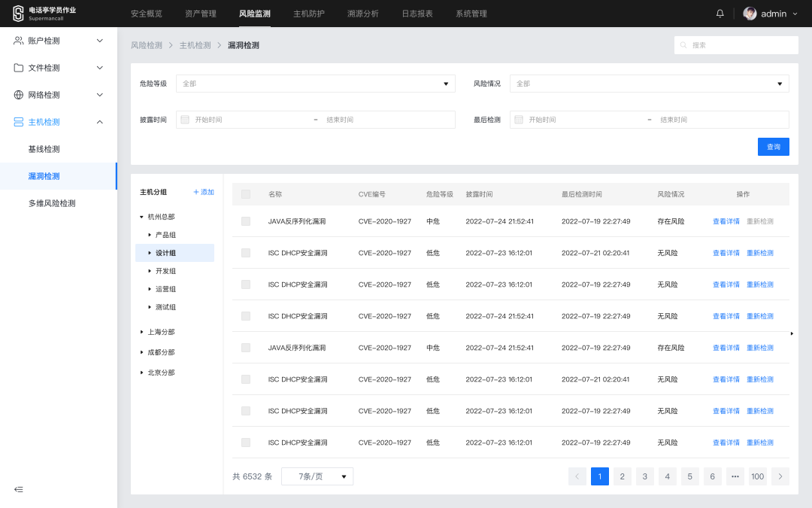Check fifth row JAVA反序列化漏洞 checkbox
Viewport: 812px width, 508px height.
246,348
